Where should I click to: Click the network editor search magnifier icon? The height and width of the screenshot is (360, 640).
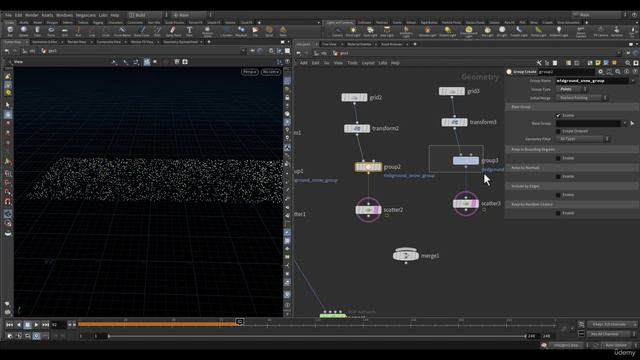[x=628, y=63]
